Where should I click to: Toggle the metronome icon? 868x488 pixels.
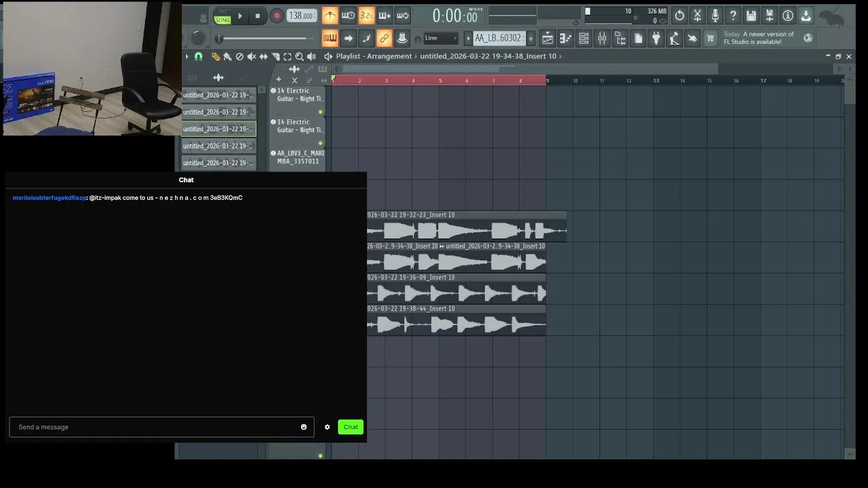(x=330, y=16)
